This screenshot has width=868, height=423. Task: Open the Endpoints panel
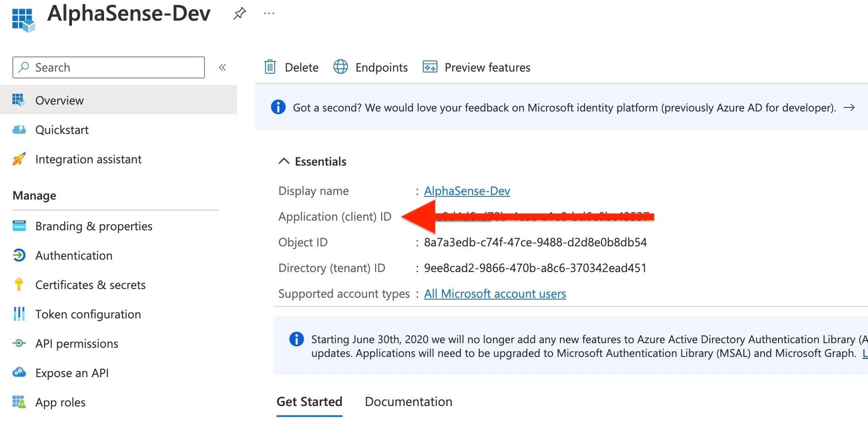click(370, 67)
